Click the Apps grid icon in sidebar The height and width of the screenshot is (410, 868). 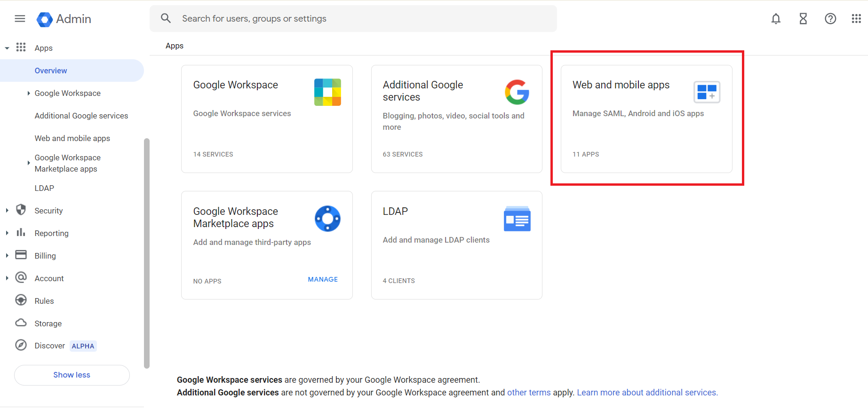point(21,47)
